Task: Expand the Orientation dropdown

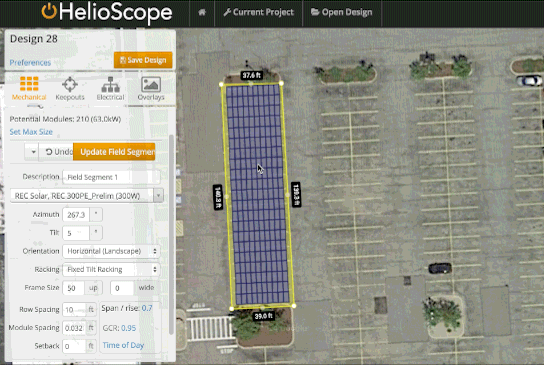Action: [111, 251]
